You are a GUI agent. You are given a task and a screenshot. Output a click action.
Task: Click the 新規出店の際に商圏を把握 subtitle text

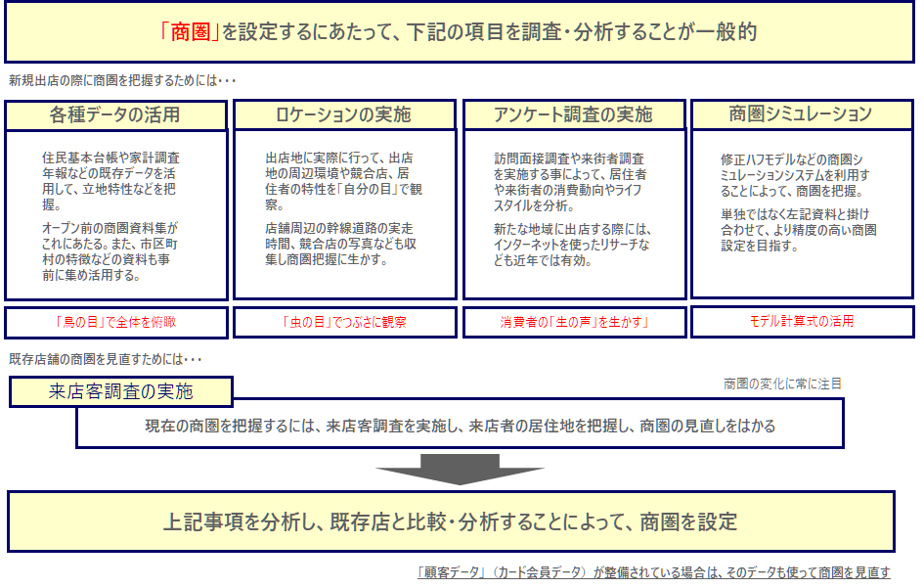(x=121, y=80)
